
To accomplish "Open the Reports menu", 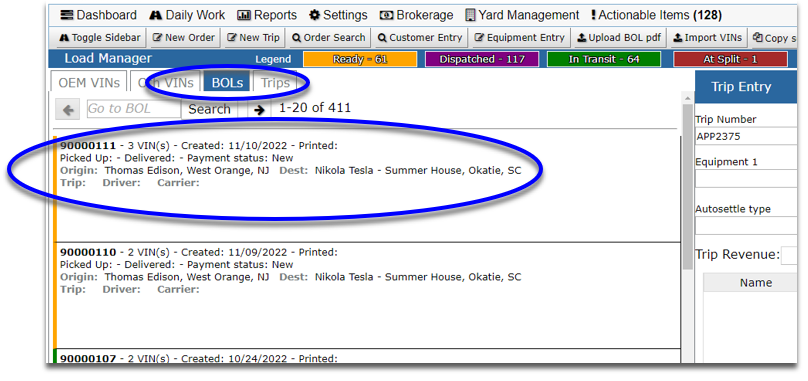I will 267,15.
